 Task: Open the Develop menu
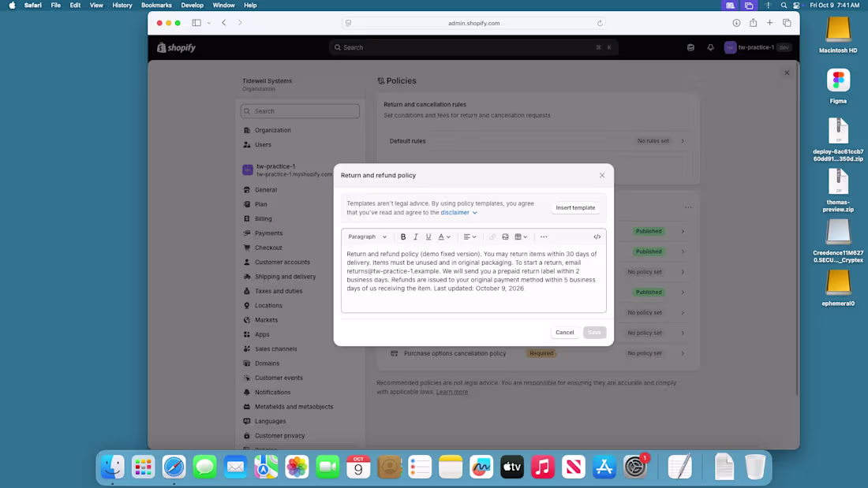click(x=192, y=5)
